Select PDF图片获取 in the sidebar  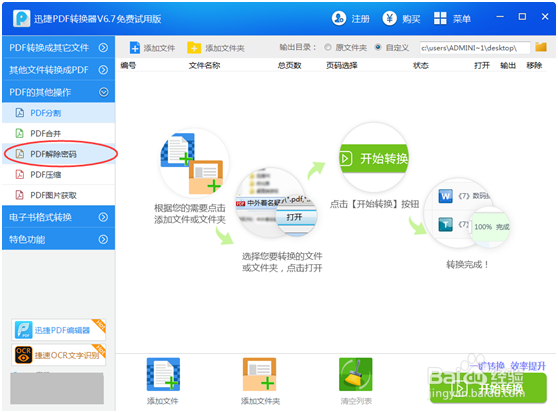point(58,195)
